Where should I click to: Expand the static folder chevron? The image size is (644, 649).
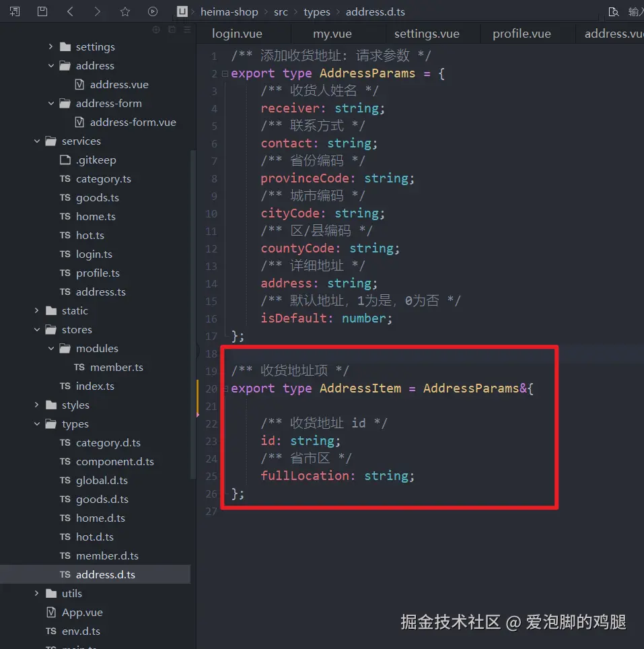point(37,310)
